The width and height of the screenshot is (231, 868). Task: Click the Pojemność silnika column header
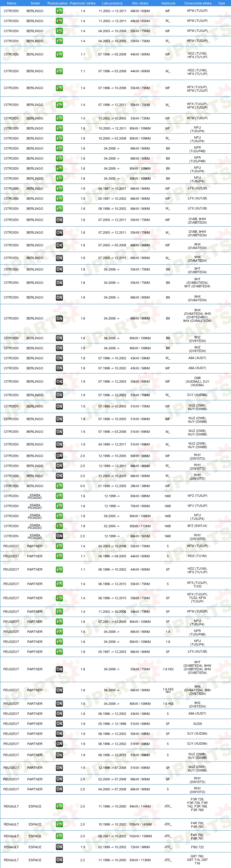tap(82, 3)
